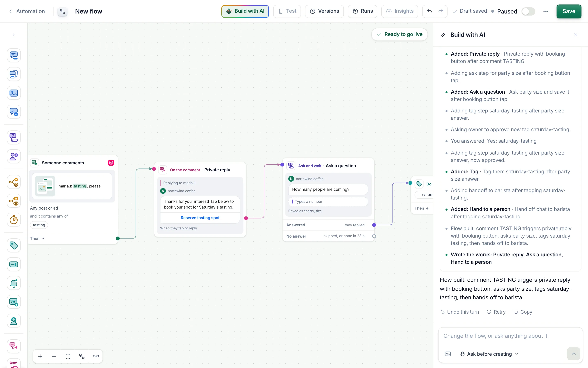Focus the change-the-flow prompt field
This screenshot has width=588, height=368.
(510, 336)
